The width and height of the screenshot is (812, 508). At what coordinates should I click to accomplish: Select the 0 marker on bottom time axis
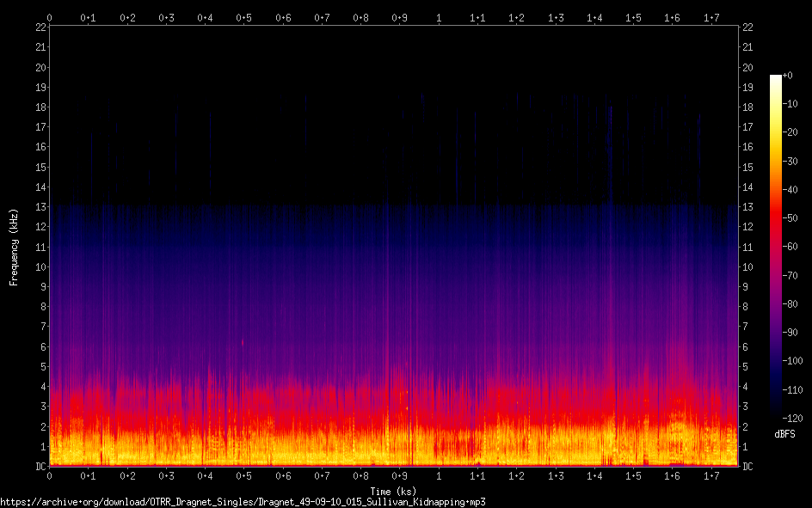click(x=50, y=476)
